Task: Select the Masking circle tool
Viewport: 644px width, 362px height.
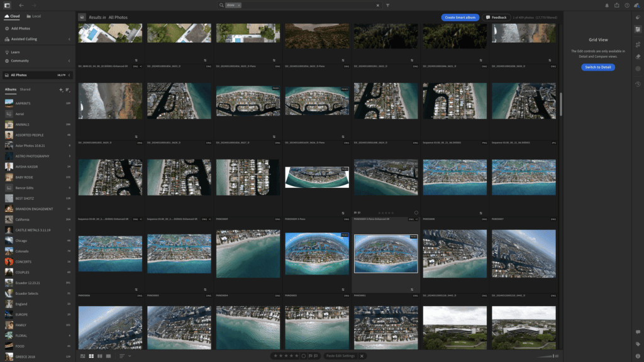Action: coord(638,69)
